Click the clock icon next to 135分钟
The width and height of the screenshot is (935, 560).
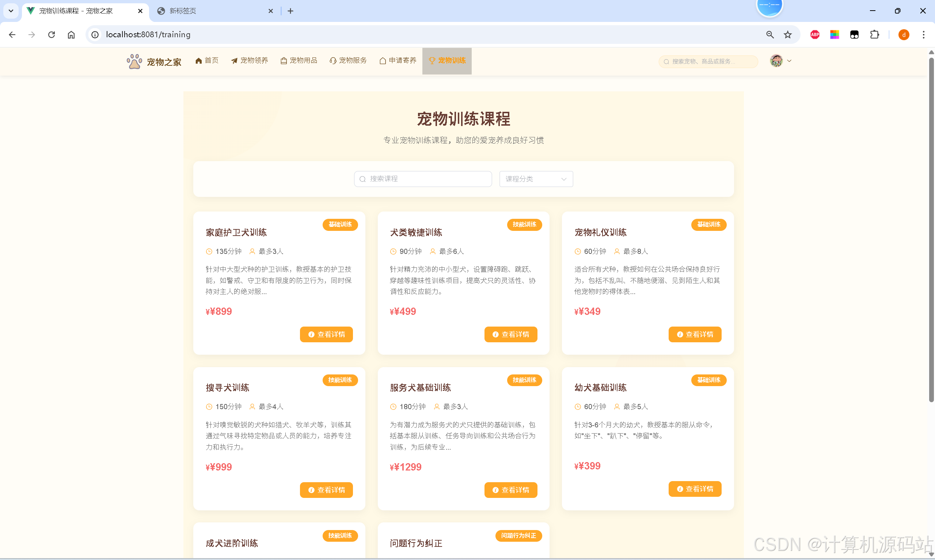[209, 251]
